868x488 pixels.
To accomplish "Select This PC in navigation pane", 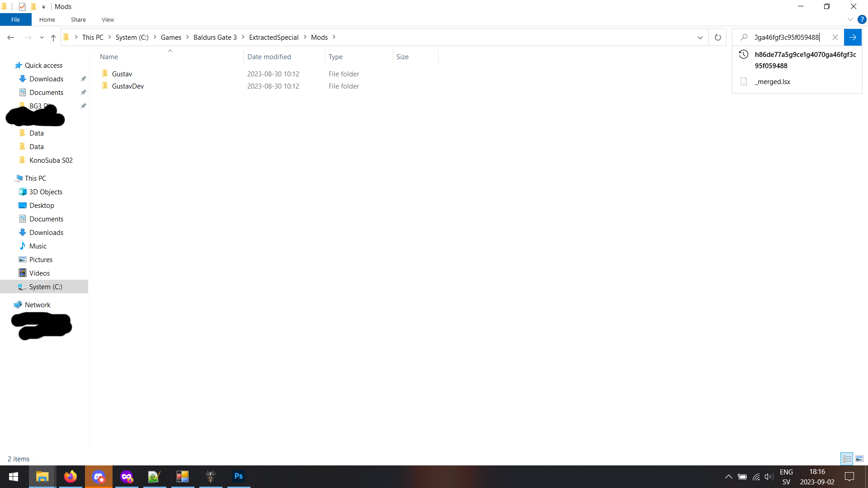I will pyautogui.click(x=35, y=178).
